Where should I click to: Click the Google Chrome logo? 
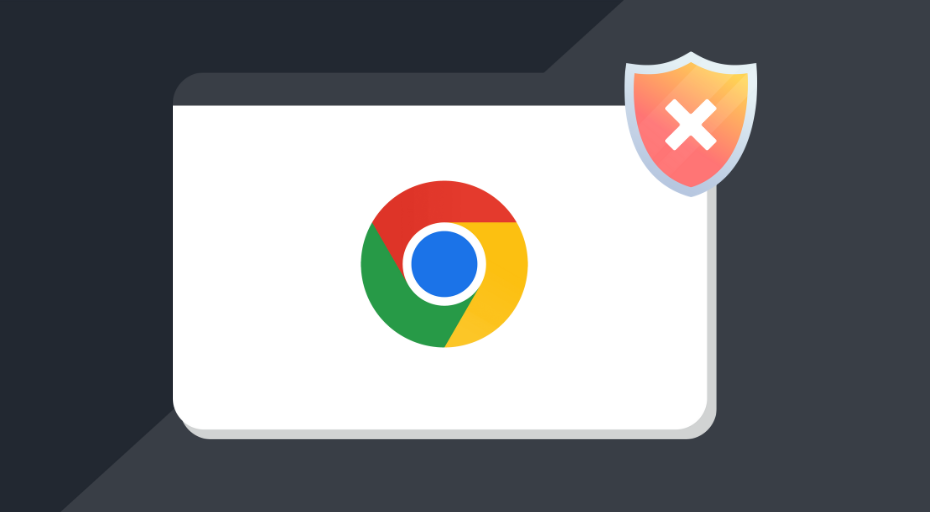pos(444,264)
